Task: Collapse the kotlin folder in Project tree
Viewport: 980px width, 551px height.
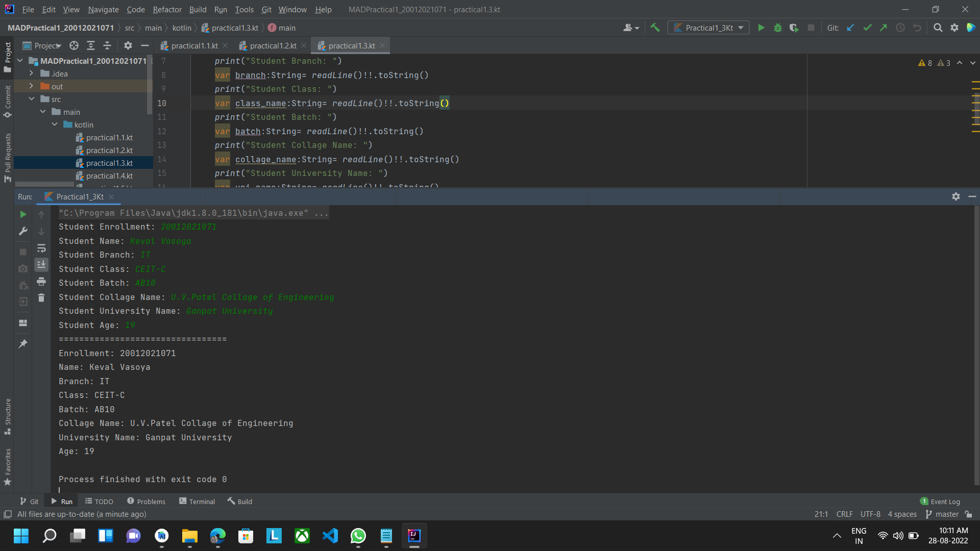Action: point(55,124)
